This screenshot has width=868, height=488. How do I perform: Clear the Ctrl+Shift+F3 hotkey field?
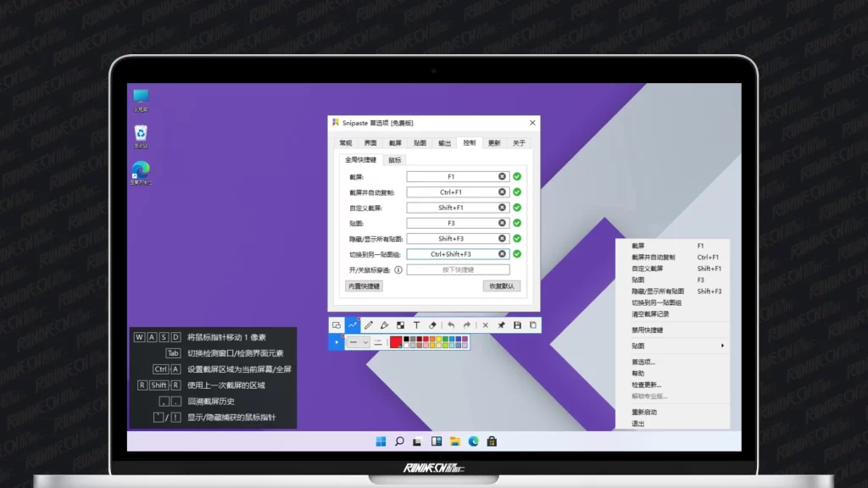(x=502, y=254)
